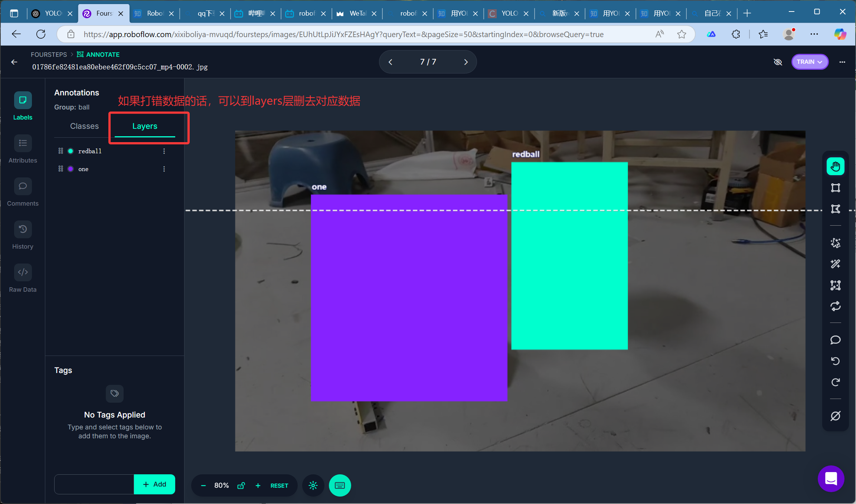Click the repeat previous annotations icon
Screen dimensions: 856x504
pos(835,306)
